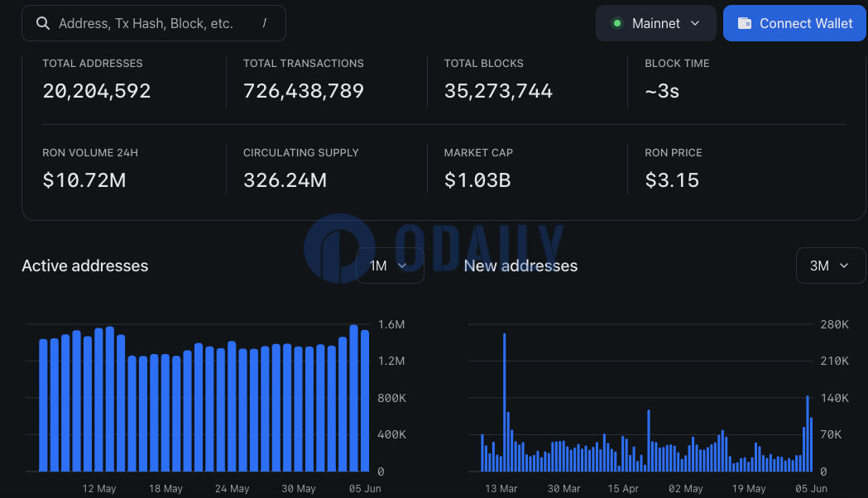Click the tallest spike bar in New addresses chart
This screenshot has height=498, width=868.
[x=504, y=402]
